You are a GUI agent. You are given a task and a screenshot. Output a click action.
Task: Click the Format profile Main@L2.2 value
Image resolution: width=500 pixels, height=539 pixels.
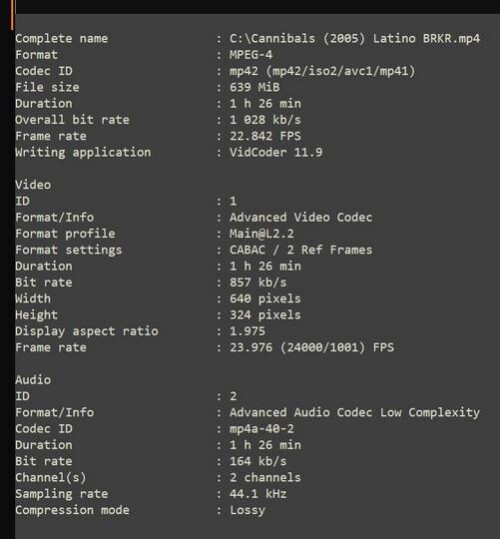(262, 234)
